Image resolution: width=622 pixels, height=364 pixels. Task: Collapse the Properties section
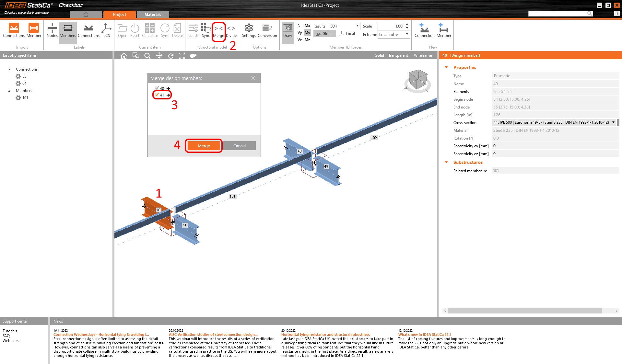click(x=446, y=67)
